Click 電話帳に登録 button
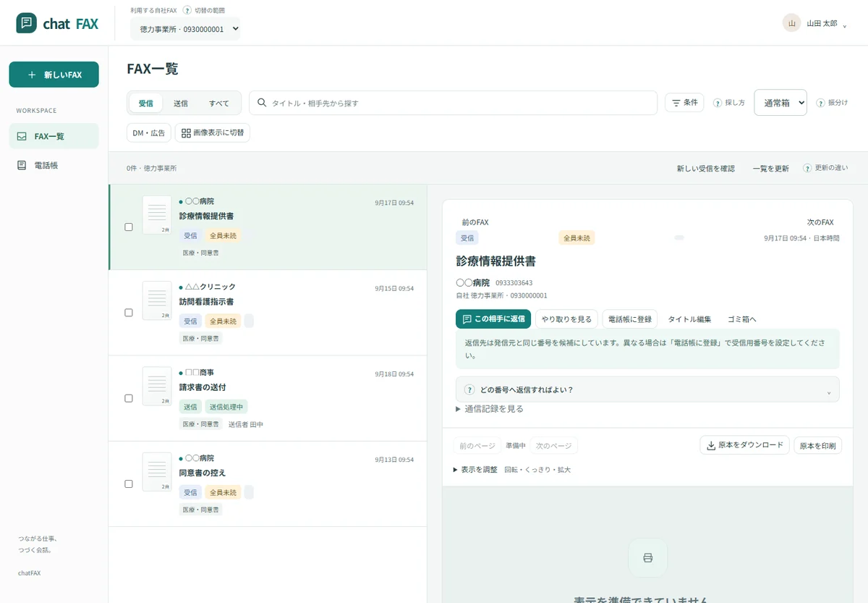This screenshot has height=603, width=868. pyautogui.click(x=630, y=319)
